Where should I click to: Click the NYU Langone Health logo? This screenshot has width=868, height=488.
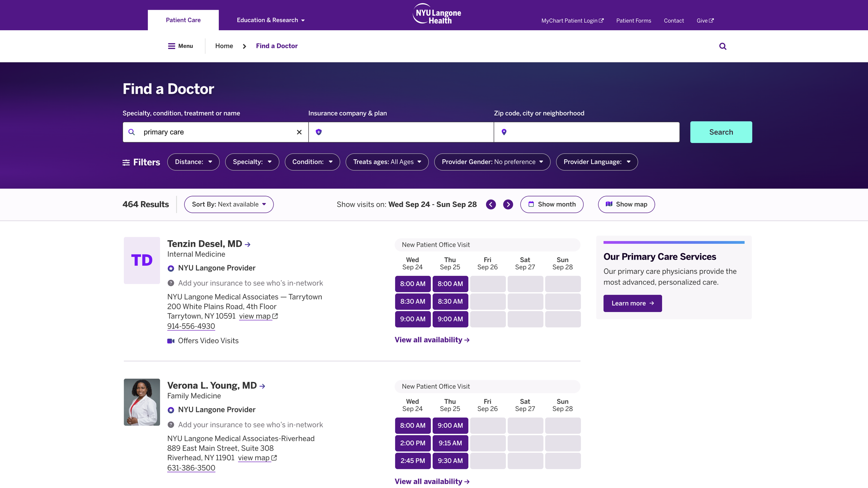[437, 14]
